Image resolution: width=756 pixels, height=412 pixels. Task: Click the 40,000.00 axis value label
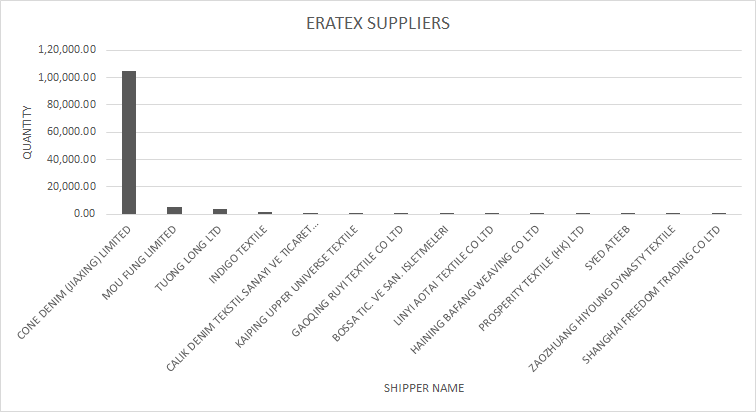click(71, 159)
